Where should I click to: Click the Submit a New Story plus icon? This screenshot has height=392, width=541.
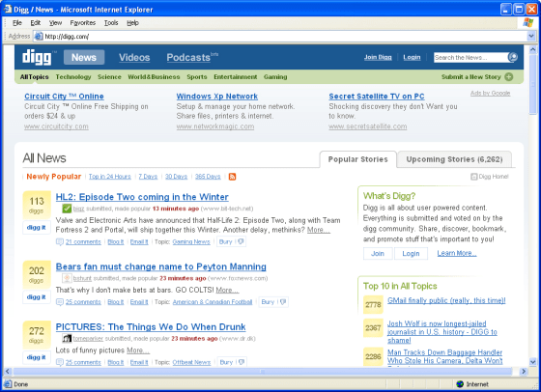pyautogui.click(x=508, y=77)
